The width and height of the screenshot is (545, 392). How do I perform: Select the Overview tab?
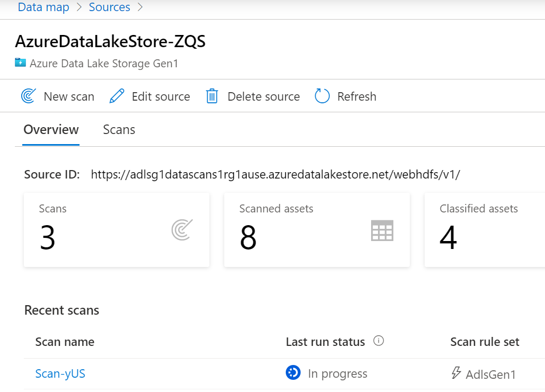point(51,130)
